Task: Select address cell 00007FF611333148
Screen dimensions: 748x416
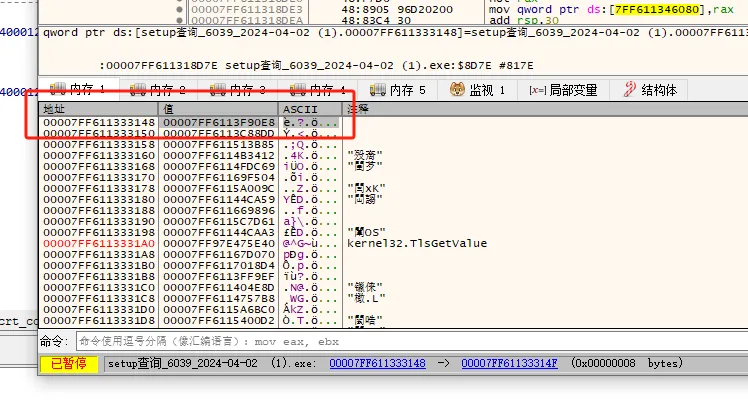Action: tap(99, 123)
